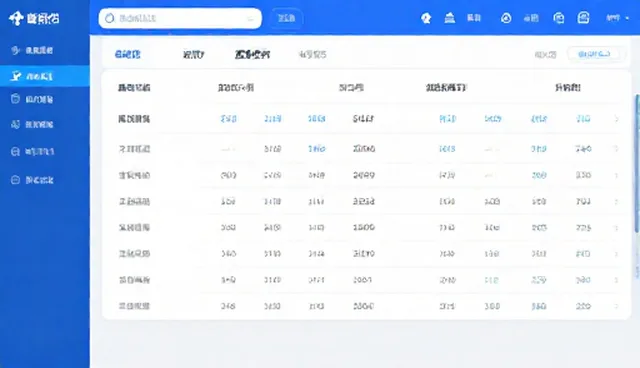Click the icon of the highlighted sidebar item
640x368 pixels.
coord(16,76)
